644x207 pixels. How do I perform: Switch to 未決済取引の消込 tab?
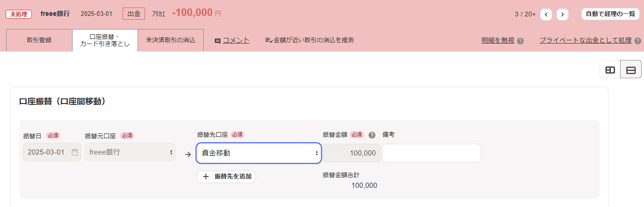tap(170, 40)
